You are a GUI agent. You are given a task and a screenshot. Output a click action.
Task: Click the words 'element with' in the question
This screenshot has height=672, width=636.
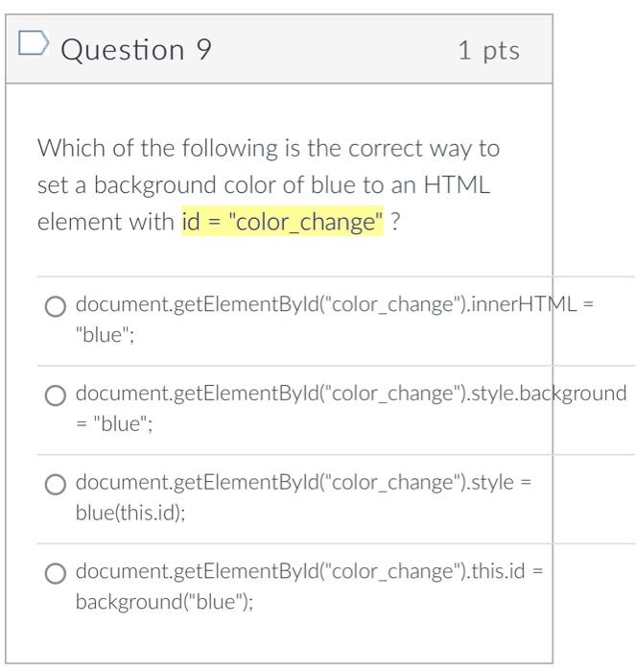click(x=106, y=222)
